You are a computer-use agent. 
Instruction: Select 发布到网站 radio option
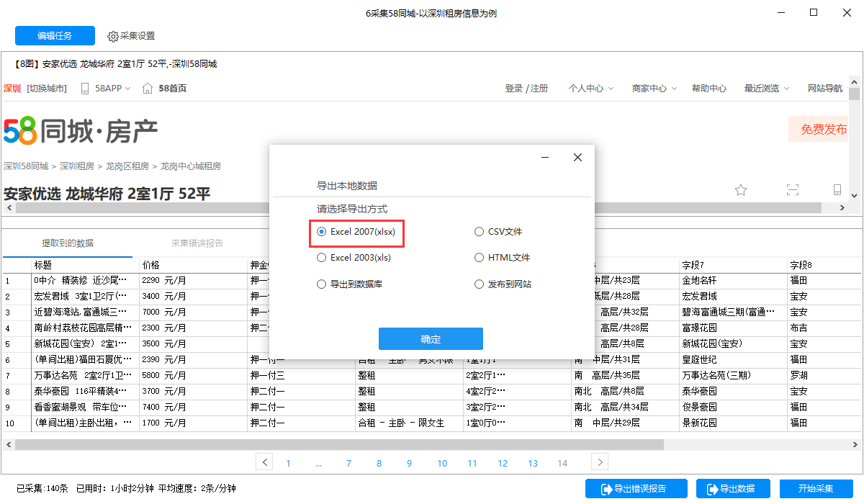click(x=503, y=284)
